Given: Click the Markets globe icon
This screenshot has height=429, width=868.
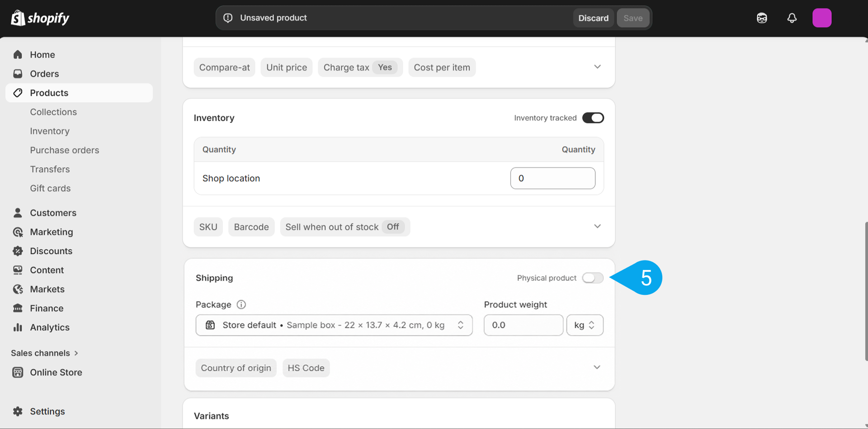Looking at the screenshot, I should 18,289.
